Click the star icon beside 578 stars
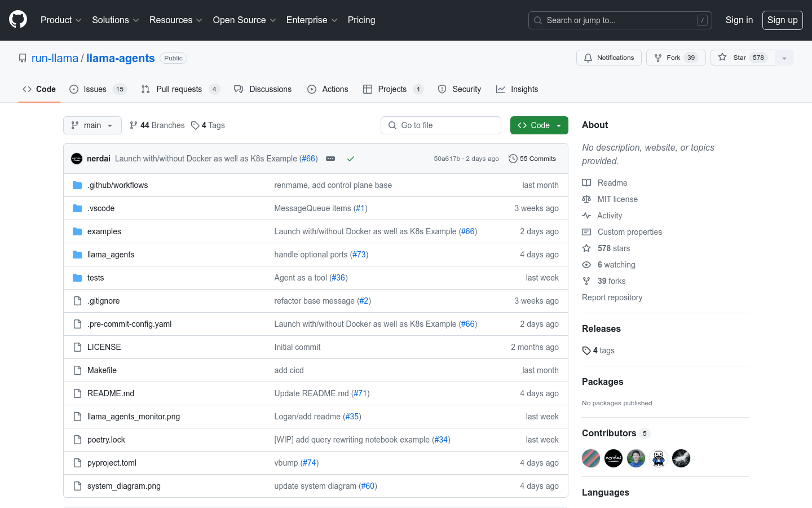 [586, 248]
